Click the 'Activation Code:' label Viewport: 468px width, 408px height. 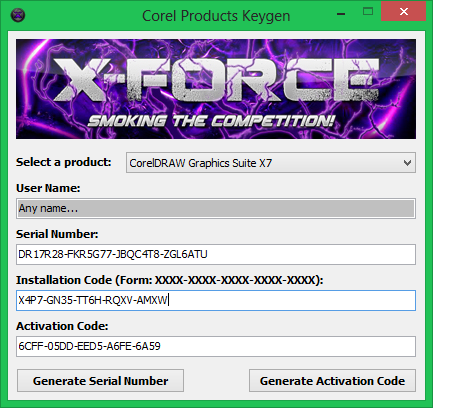tap(62, 326)
